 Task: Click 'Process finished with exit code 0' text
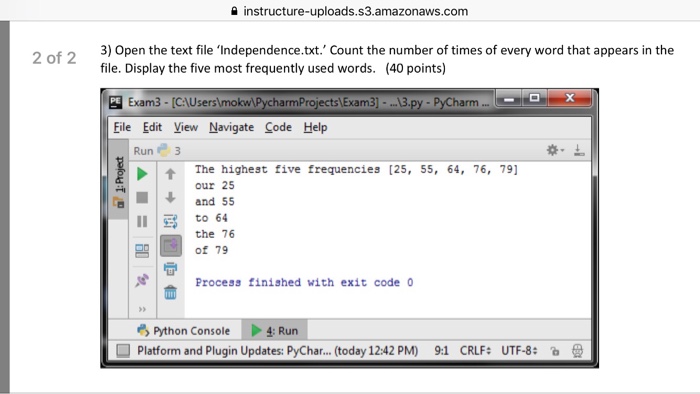click(304, 282)
